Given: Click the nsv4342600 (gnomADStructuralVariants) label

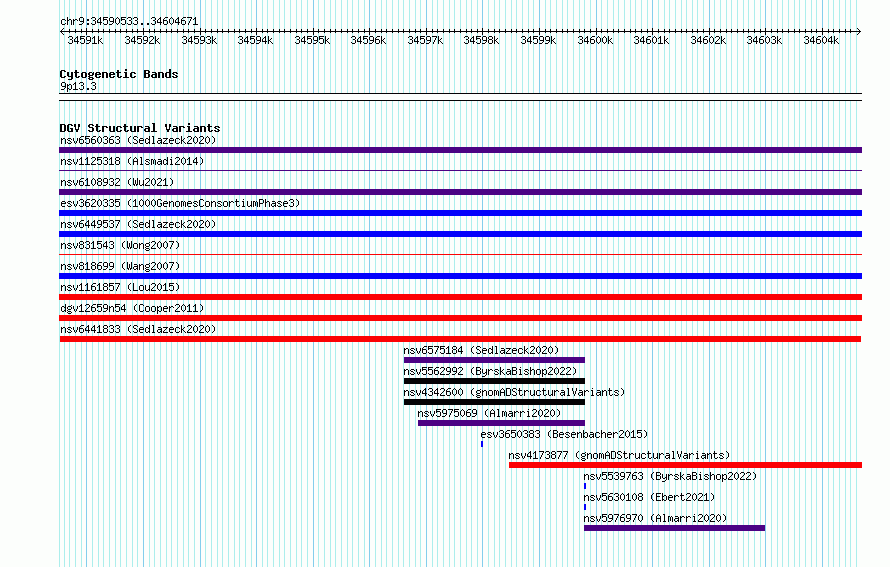Looking at the screenshot, I should coord(514,392).
